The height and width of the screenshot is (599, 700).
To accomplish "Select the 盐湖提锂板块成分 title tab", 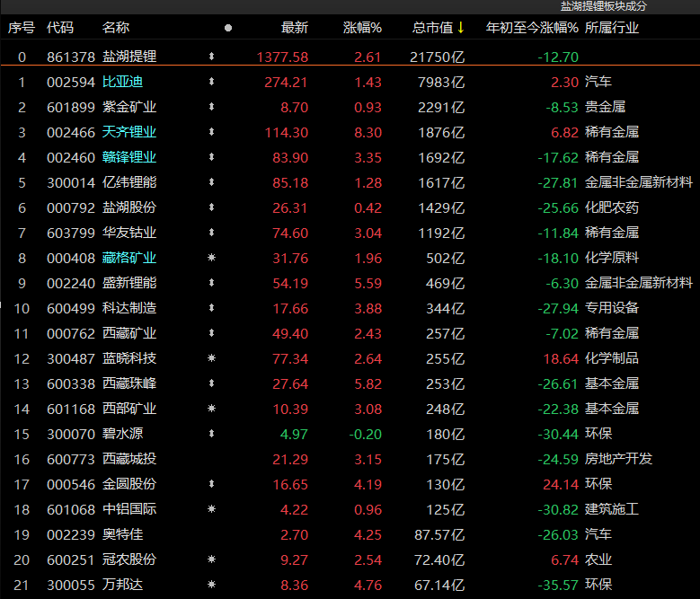I will [603, 6].
